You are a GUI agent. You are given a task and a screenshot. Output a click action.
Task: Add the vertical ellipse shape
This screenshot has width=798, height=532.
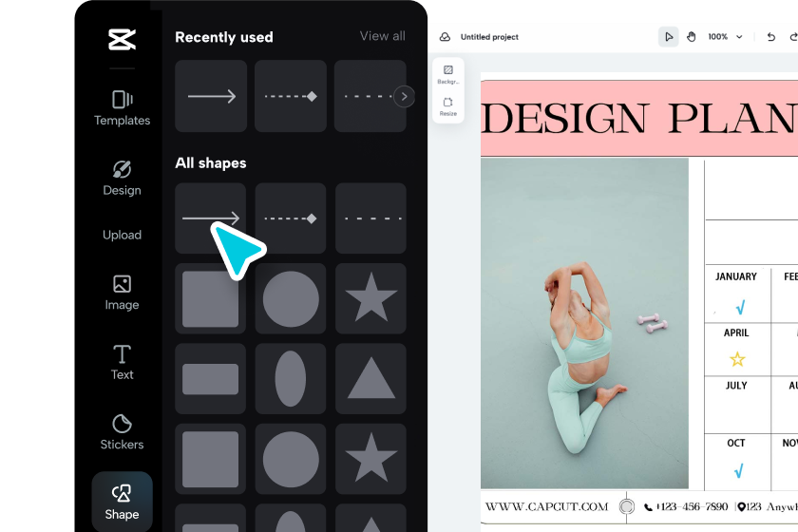(x=291, y=379)
